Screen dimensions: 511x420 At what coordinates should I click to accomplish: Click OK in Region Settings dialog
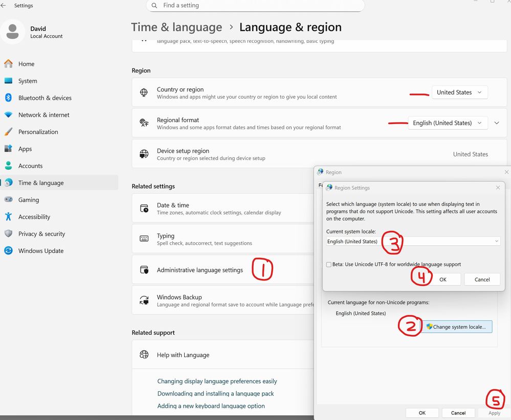point(443,279)
